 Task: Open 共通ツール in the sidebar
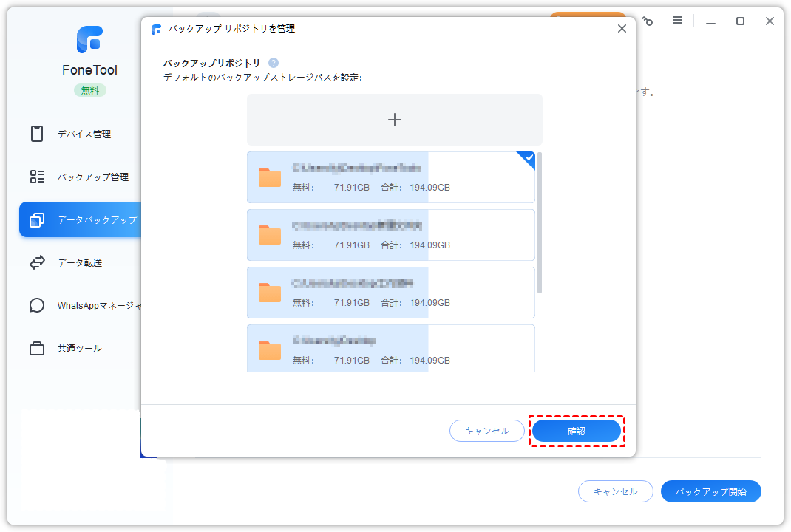click(79, 348)
